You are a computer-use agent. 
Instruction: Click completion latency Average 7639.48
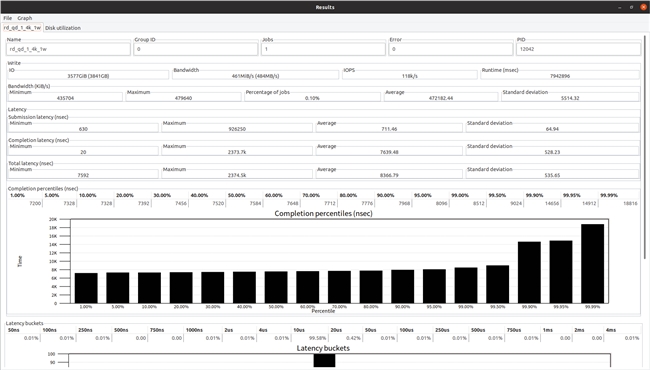[389, 152]
